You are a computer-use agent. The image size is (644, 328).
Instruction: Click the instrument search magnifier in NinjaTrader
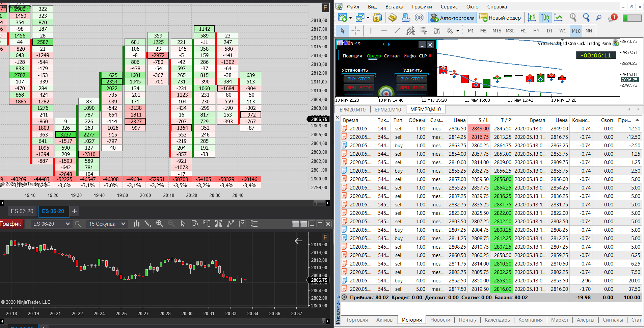78,224
